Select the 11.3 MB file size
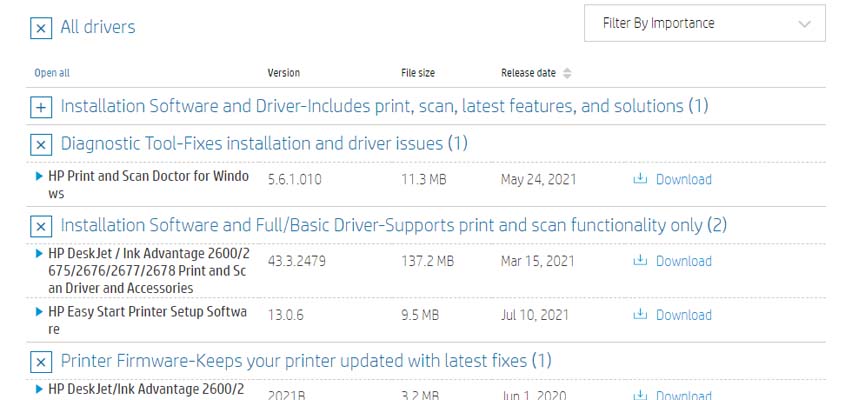Screen dimensions: 850x400 (x=424, y=179)
